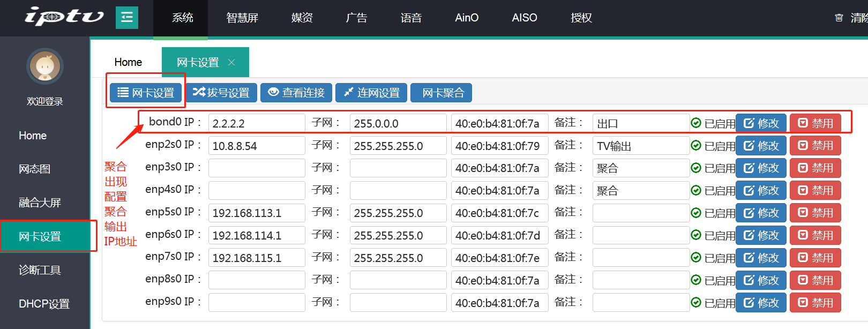Click 修改 for bond0 interface

[761, 123]
